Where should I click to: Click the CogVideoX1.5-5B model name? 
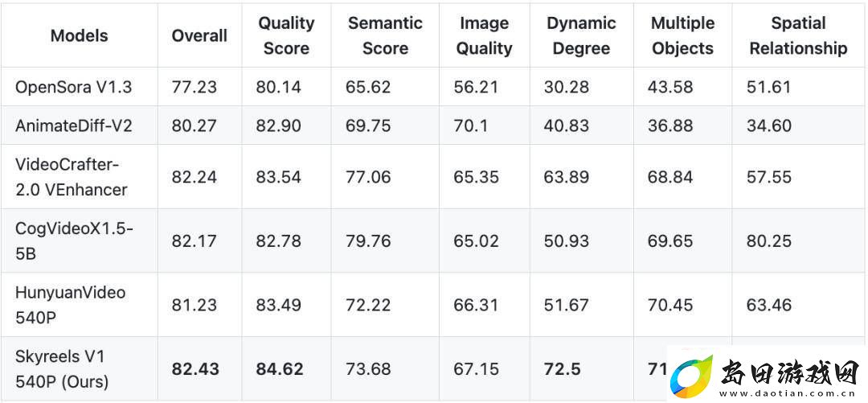74,241
